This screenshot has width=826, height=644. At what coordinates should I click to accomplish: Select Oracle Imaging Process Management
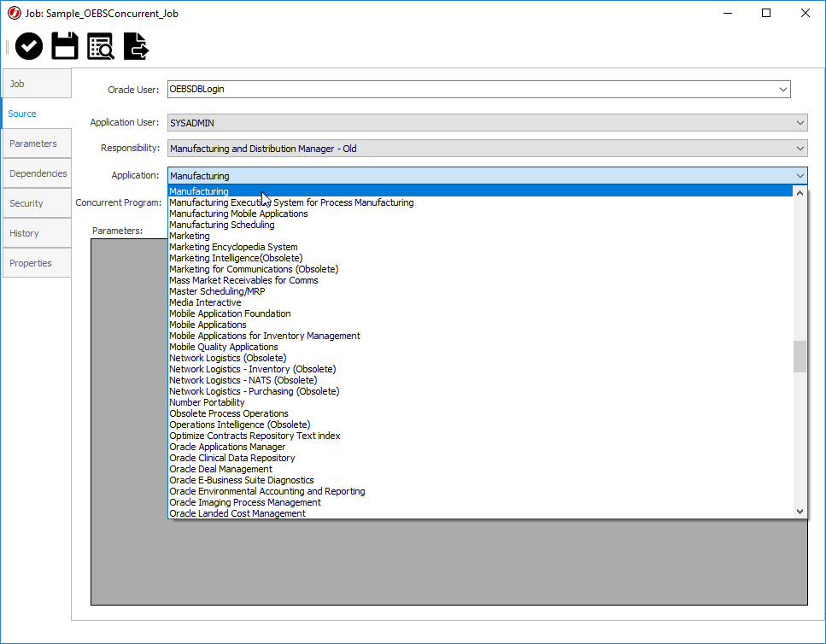point(480,502)
